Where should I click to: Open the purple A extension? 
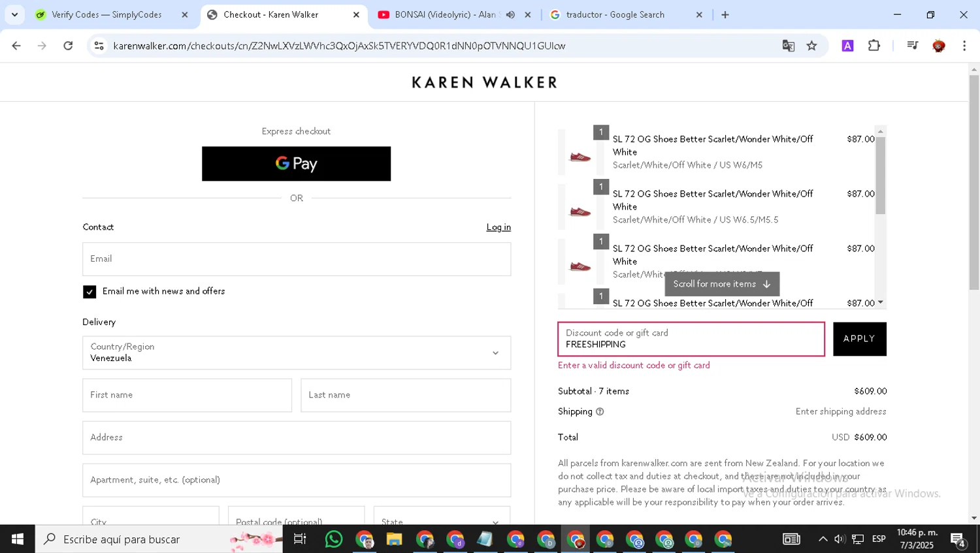point(848,46)
